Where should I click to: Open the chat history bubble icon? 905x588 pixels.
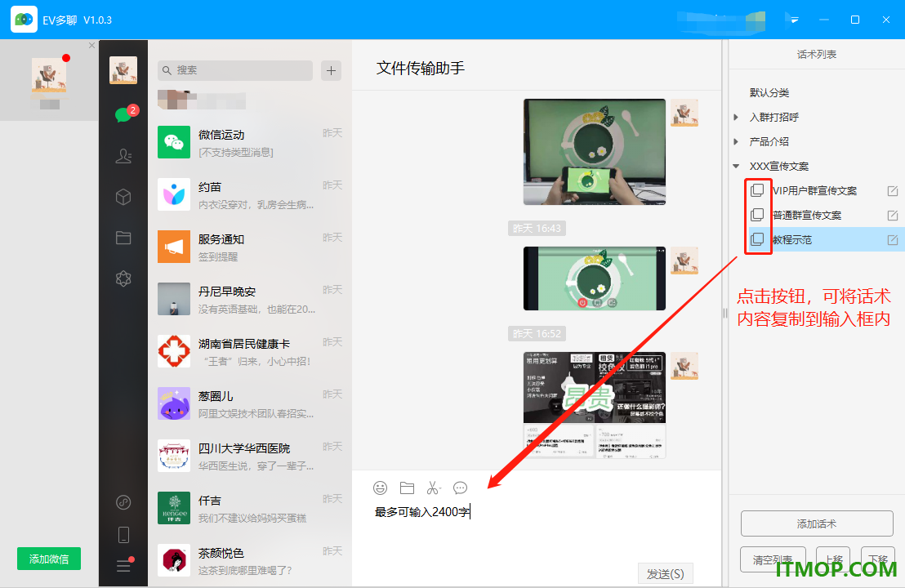tap(460, 488)
